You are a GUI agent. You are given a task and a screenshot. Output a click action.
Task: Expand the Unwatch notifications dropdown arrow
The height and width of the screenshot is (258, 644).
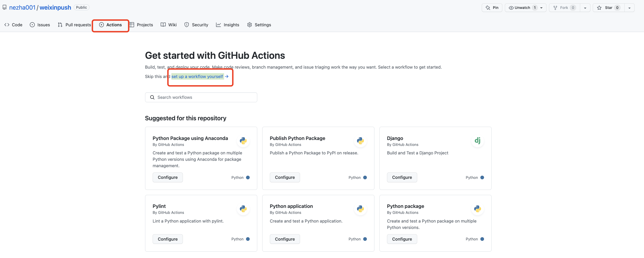(541, 8)
